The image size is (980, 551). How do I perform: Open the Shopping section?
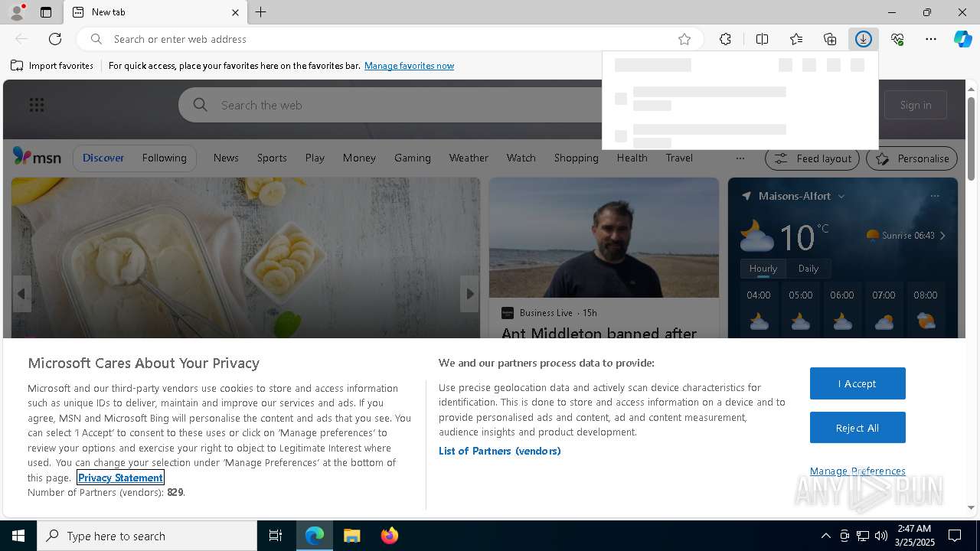(x=576, y=158)
